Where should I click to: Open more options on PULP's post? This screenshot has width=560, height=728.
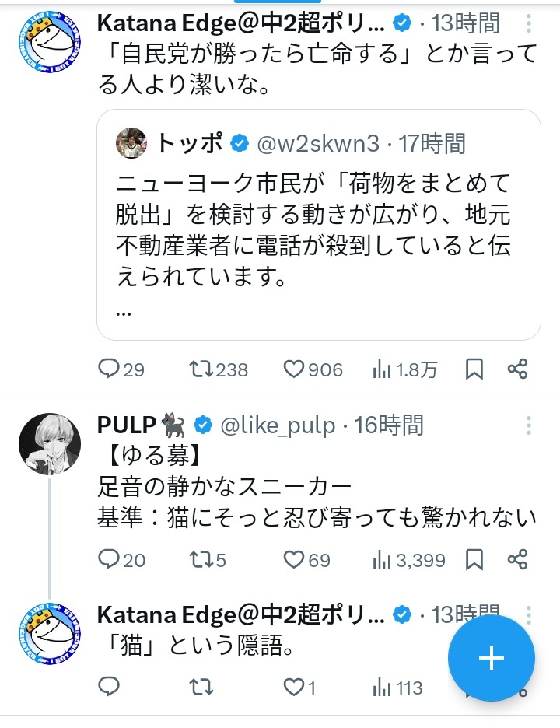[529, 425]
